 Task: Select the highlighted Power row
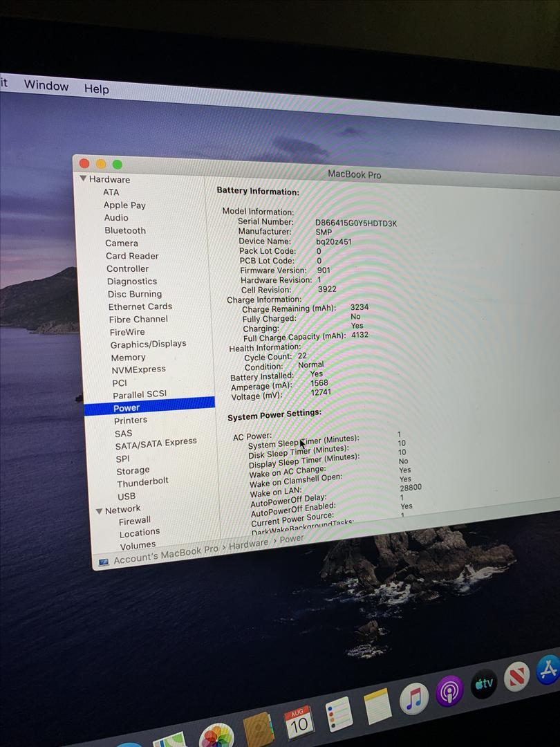pos(149,406)
